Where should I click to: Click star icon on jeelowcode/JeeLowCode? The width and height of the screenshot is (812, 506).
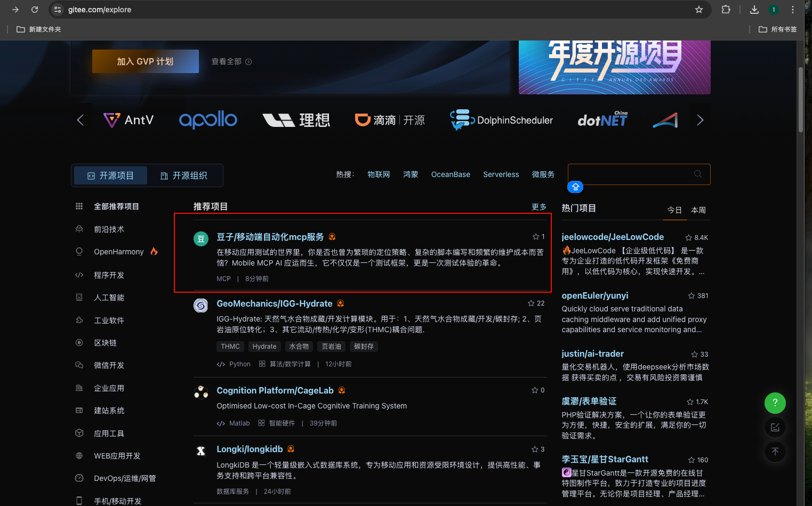(x=688, y=237)
